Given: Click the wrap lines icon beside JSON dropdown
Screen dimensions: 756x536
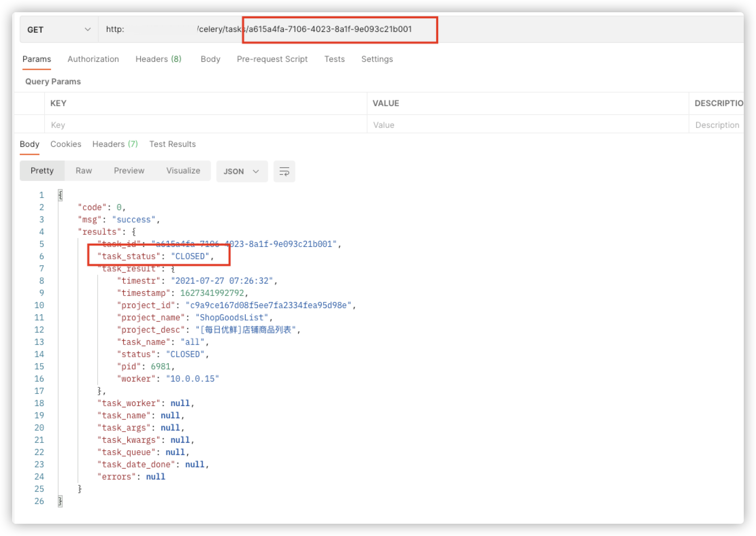Looking at the screenshot, I should 284,171.
